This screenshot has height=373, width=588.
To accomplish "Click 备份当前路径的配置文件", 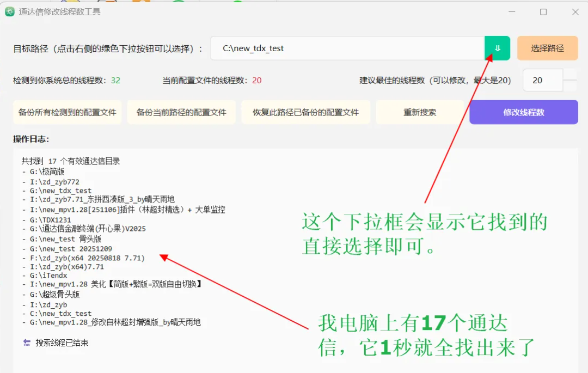I will [181, 112].
